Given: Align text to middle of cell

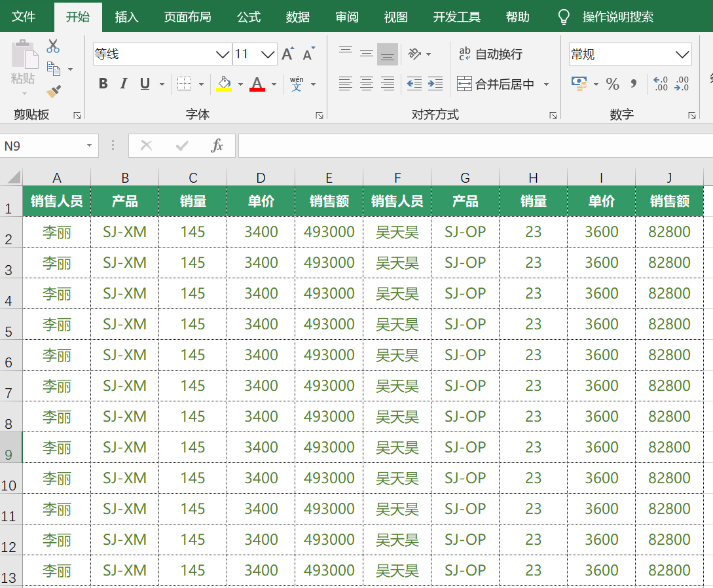Looking at the screenshot, I should pyautogui.click(x=367, y=54).
